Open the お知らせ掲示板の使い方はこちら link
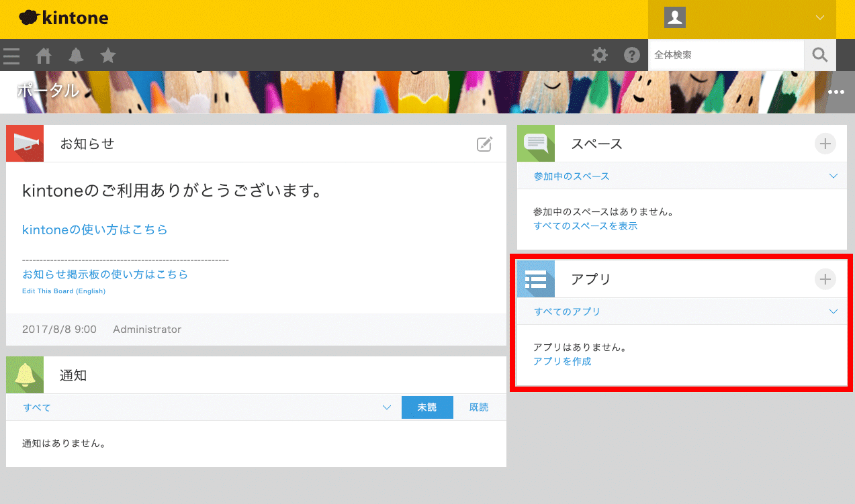The image size is (855, 504). pos(105,274)
